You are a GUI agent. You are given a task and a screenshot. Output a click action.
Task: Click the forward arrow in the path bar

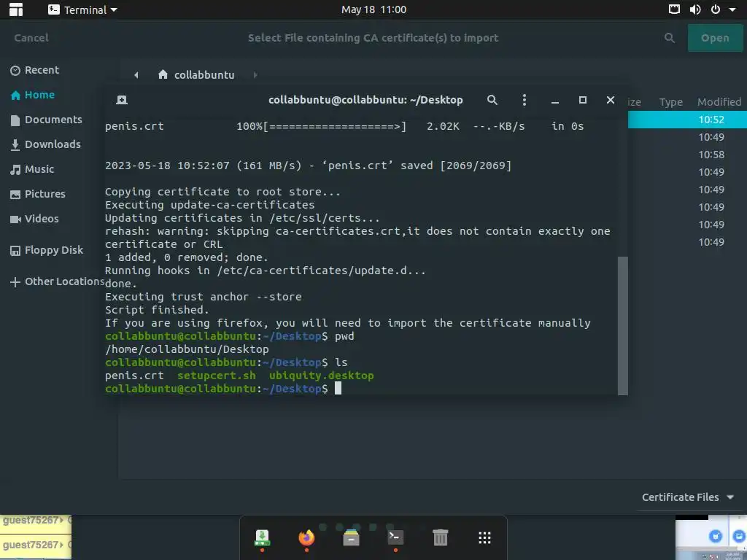point(255,75)
